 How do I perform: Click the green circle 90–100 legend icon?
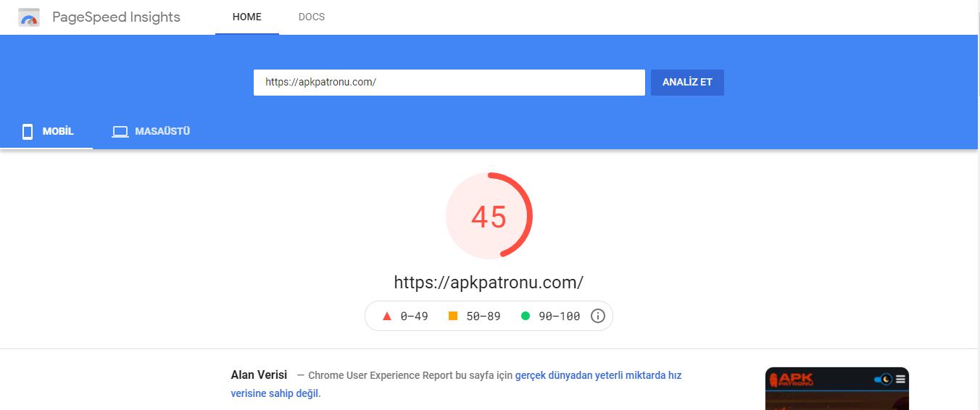[x=526, y=316]
